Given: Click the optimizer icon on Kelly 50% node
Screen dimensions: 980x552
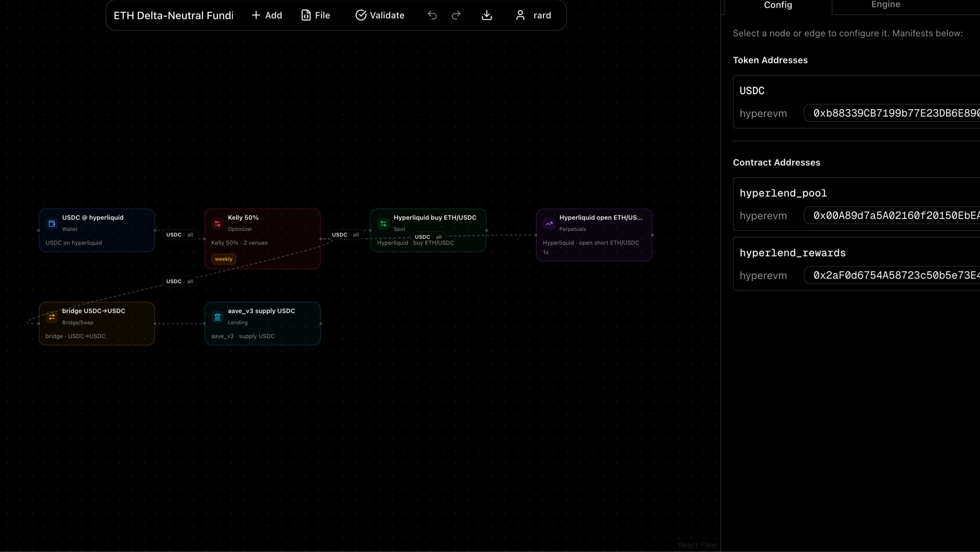Looking at the screenshot, I should coord(218,223).
